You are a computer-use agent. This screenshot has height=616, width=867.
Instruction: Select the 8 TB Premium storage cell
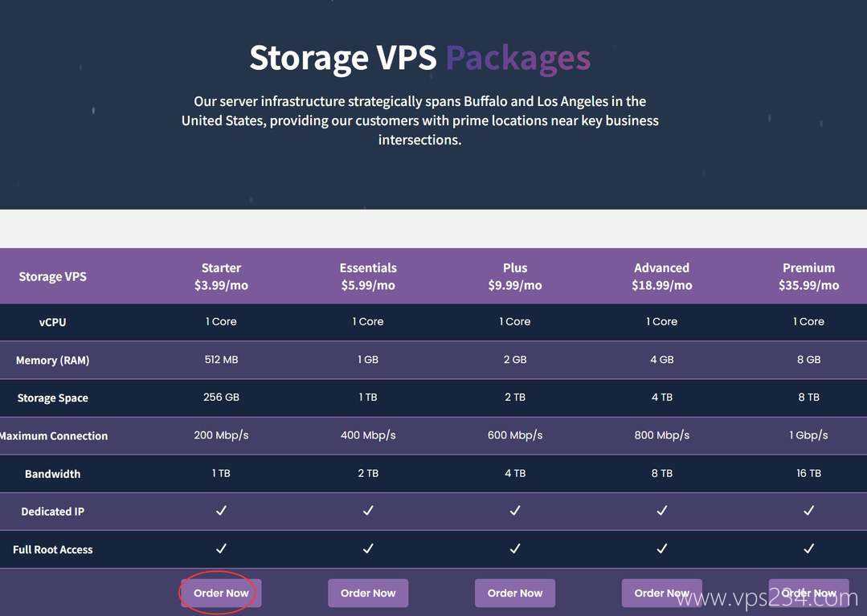(x=808, y=398)
